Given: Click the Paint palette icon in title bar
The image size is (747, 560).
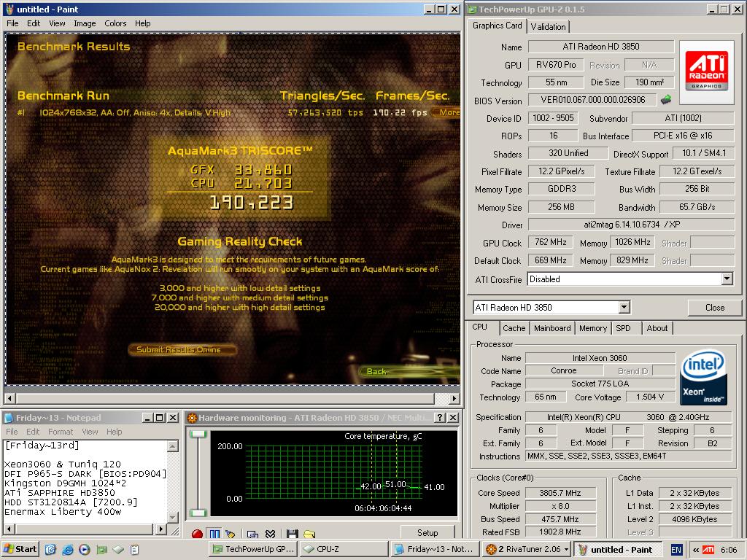Looking at the screenshot, I should pos(9,9).
